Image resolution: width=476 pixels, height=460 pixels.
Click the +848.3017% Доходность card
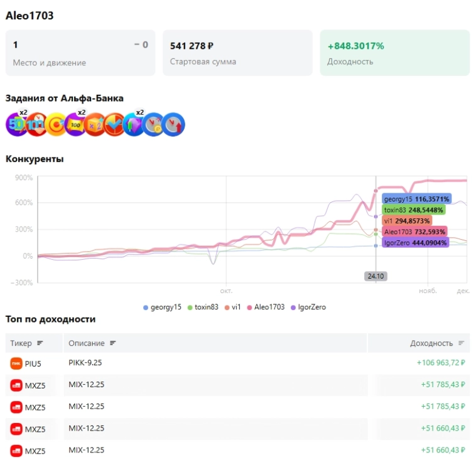[x=394, y=53]
